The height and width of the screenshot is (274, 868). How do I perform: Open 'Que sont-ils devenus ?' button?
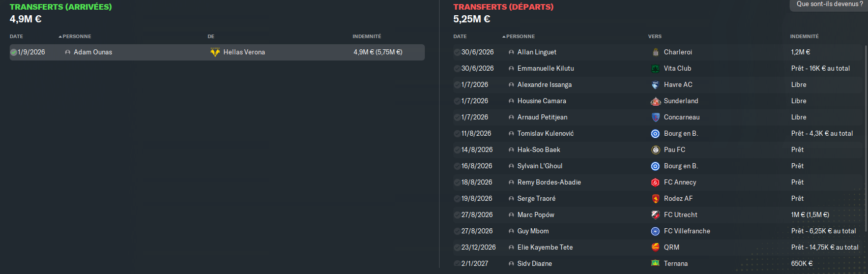click(829, 4)
